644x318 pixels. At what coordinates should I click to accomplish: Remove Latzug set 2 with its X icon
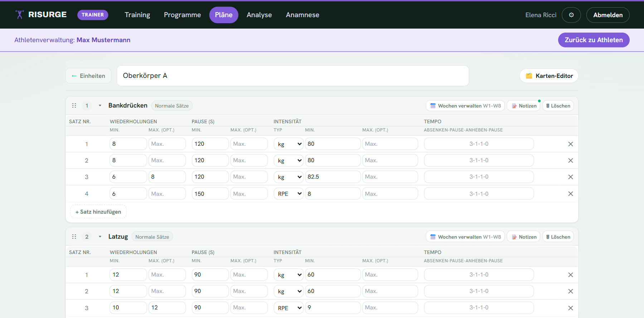click(x=571, y=291)
